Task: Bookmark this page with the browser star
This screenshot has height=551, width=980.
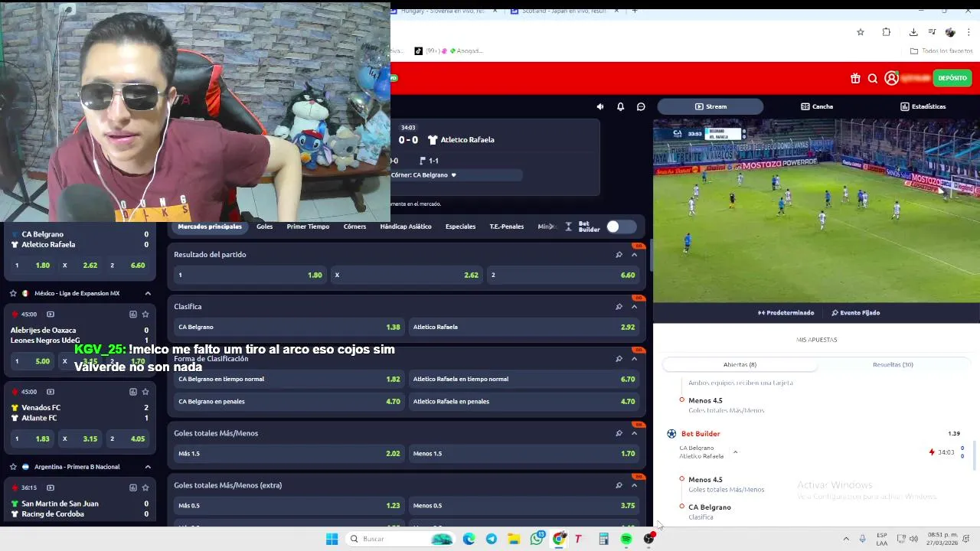Action: pos(861,32)
